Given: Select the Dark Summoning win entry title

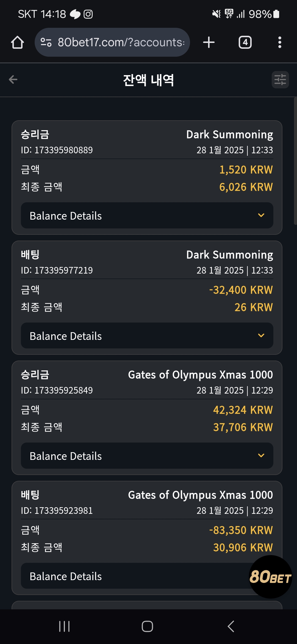Looking at the screenshot, I should pos(230,135).
